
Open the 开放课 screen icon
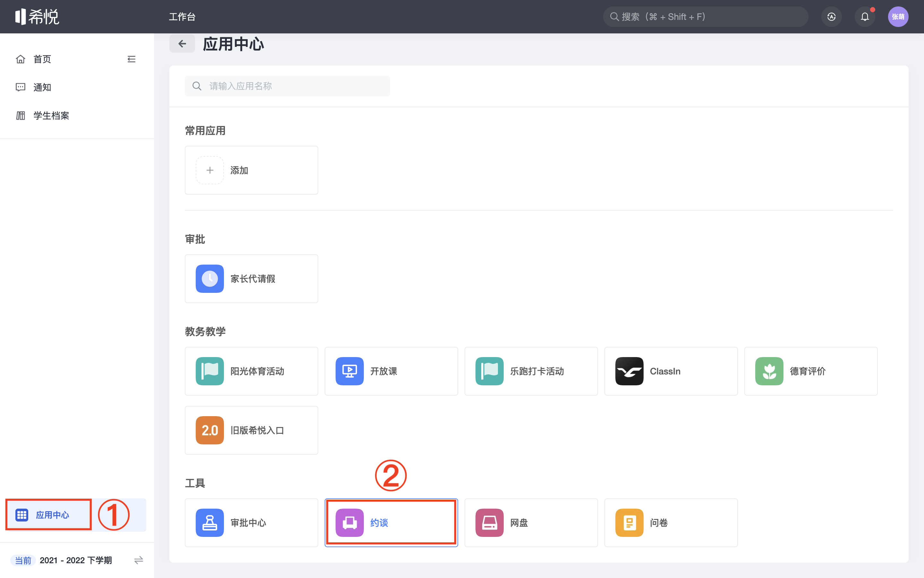(349, 371)
